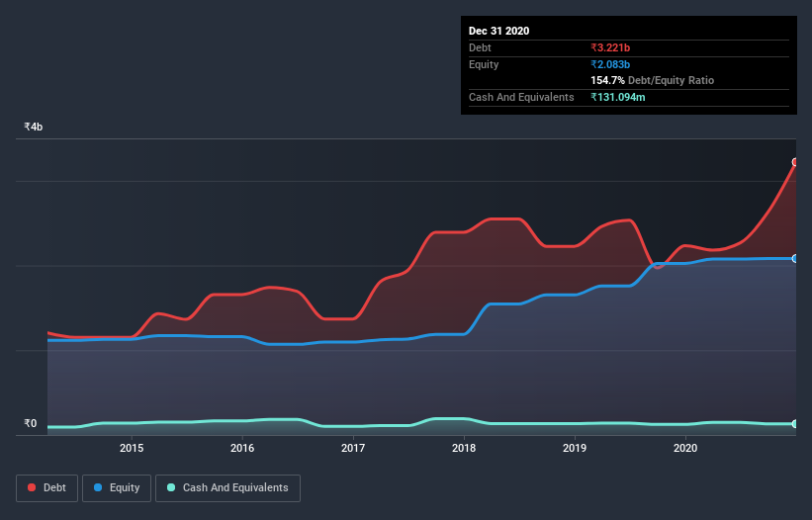Click the 2015 x-axis label
Screen dimensions: 812x520
[132, 448]
